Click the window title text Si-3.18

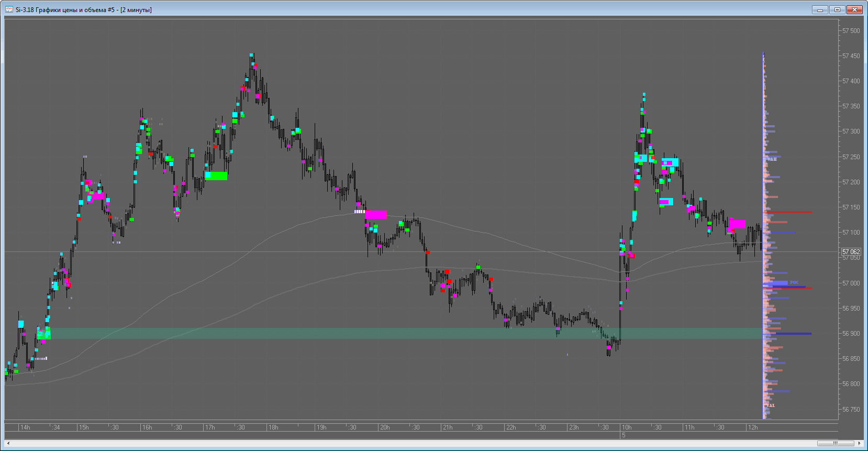coord(25,9)
